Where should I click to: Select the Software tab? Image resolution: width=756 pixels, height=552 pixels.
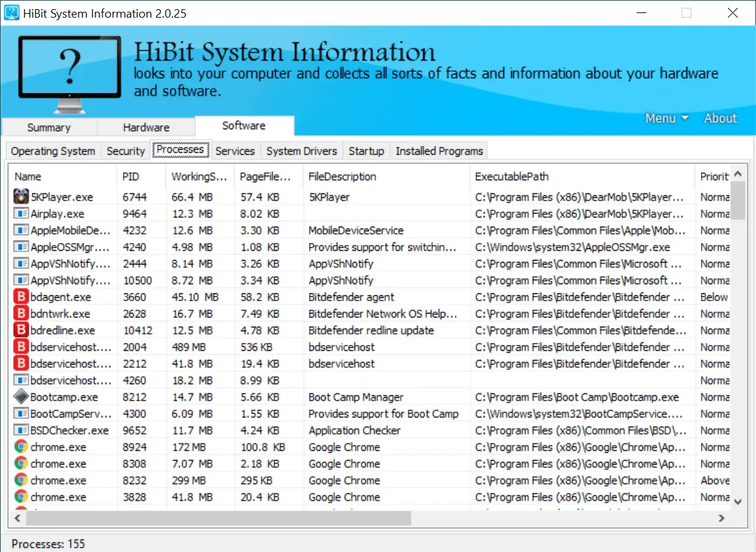[244, 125]
